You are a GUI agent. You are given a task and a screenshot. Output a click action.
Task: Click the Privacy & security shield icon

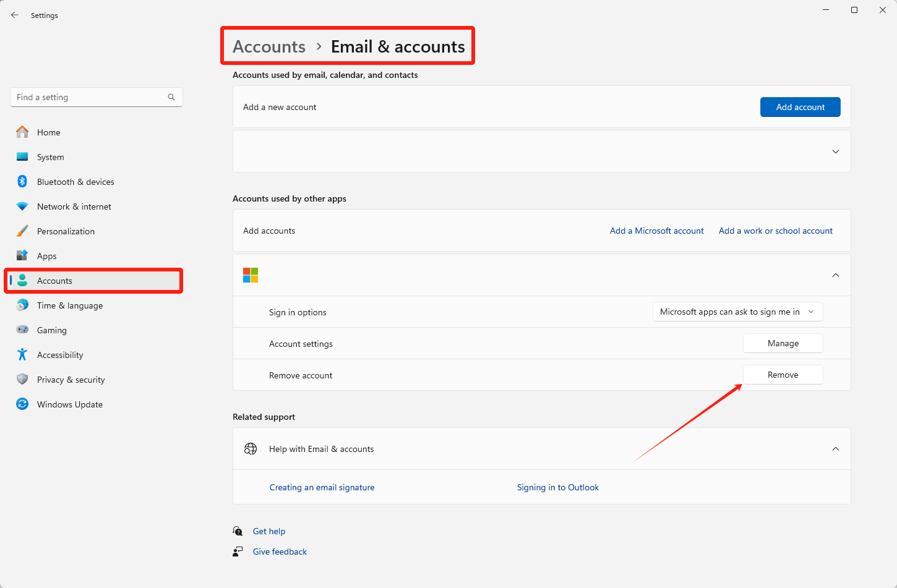point(22,380)
